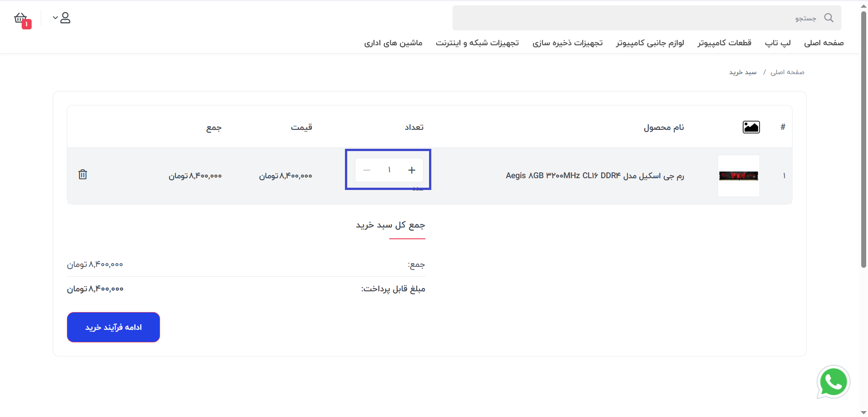Click the صفحه اصلی breadcrumb link

pyautogui.click(x=787, y=72)
